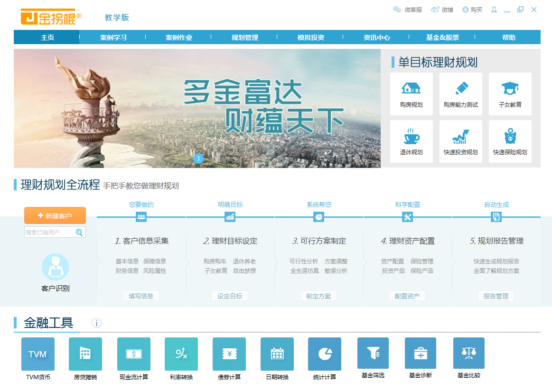Click 自由梦想 under step 2
552x392 pixels.
pos(244,271)
